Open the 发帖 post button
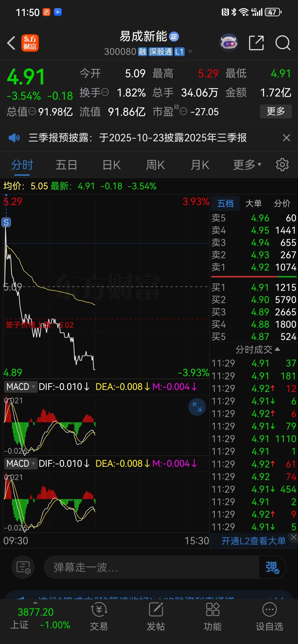Screen dimensions: 298x644 coord(156,616)
